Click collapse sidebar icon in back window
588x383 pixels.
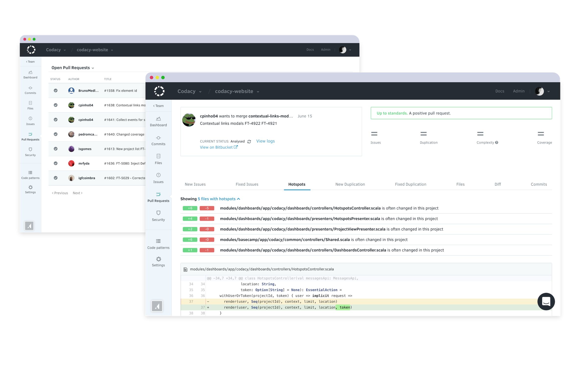tap(29, 226)
